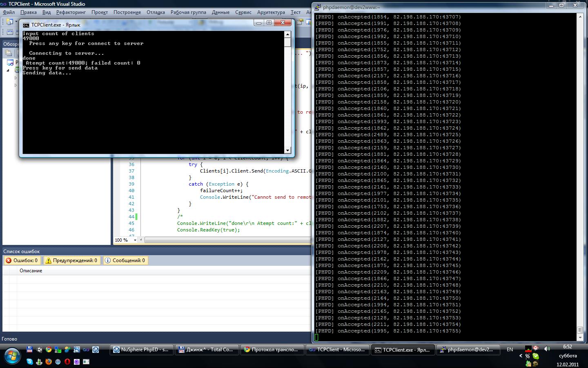Image resolution: width=588 pixels, height=368 pixels.
Task: Switch to Total Commander taskbar button
Action: pos(207,350)
